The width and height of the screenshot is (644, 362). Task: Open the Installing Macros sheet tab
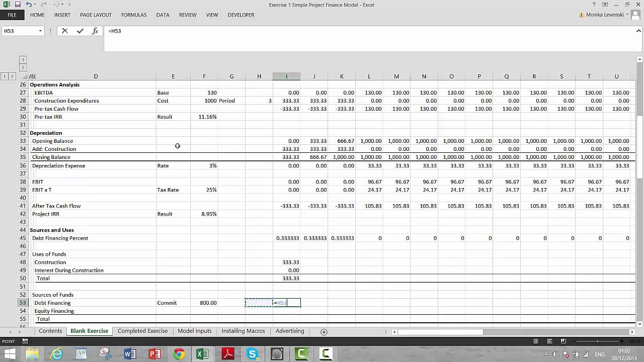pyautogui.click(x=244, y=331)
